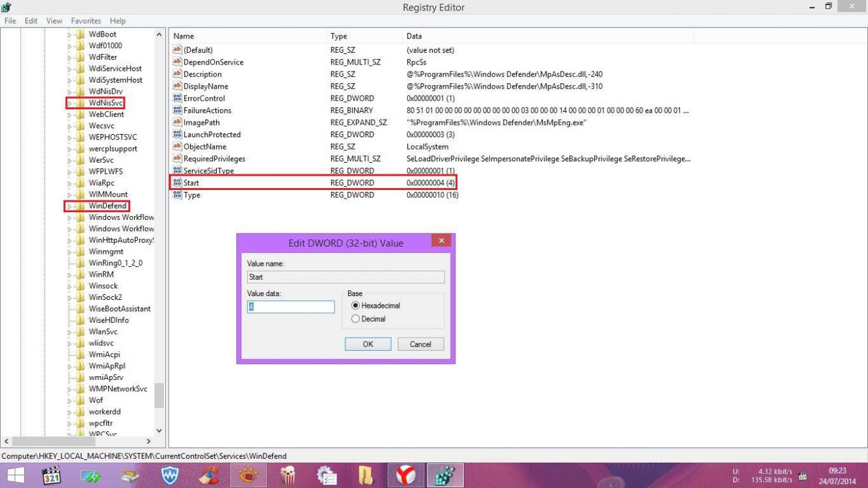The height and width of the screenshot is (488, 868).
Task: Expand the Wdf01000 tree node
Action: 70,46
